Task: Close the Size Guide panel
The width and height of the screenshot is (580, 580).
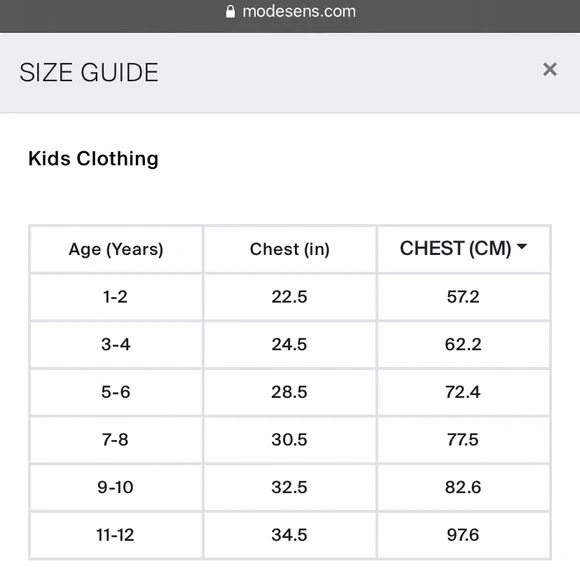Action: tap(550, 70)
